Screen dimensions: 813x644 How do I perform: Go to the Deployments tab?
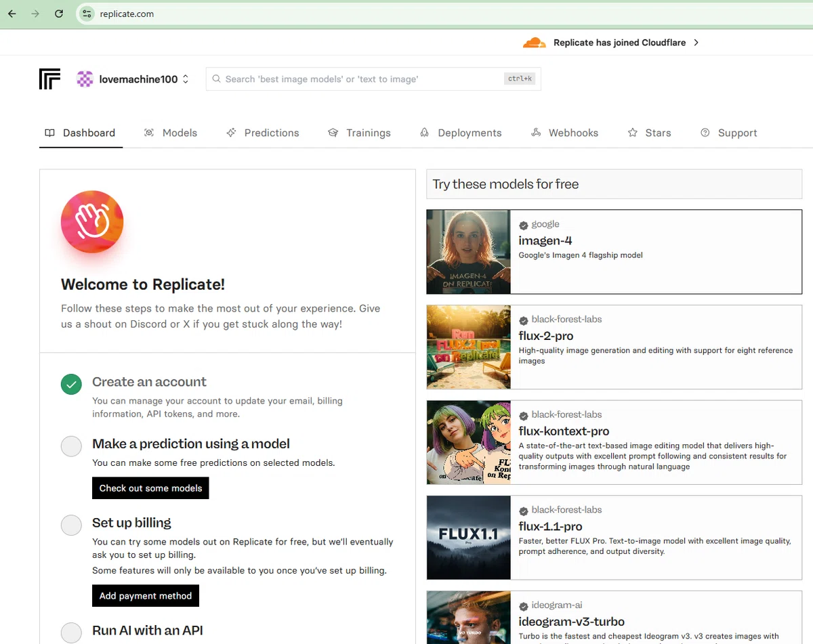[461, 133]
